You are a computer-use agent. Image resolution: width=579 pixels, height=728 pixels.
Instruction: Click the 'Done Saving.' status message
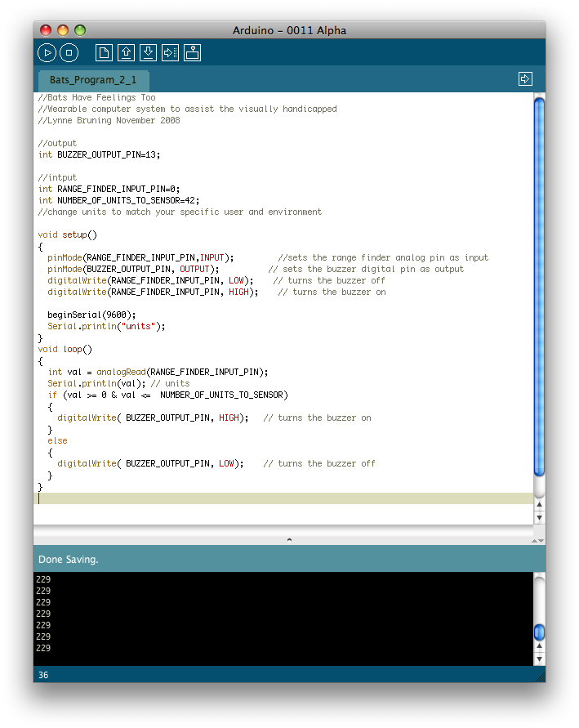point(69,560)
